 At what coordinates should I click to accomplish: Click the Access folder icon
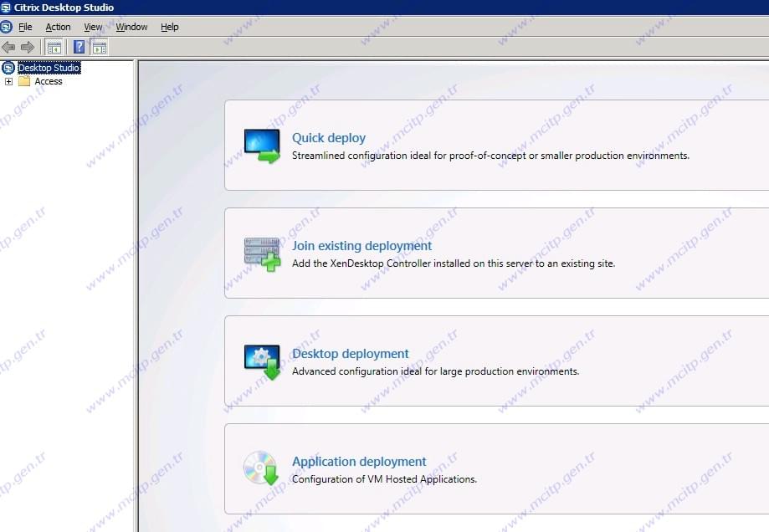tap(24, 81)
